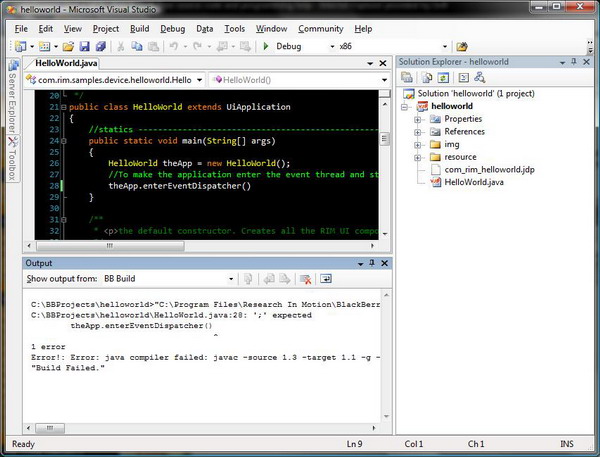Open the Build menu
600x457 pixels.
139,29
